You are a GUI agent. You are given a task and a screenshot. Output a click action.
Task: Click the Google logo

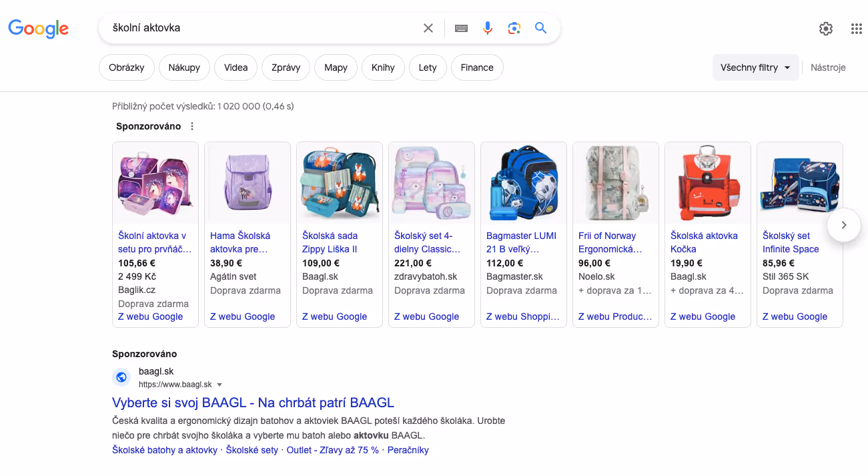(38, 28)
